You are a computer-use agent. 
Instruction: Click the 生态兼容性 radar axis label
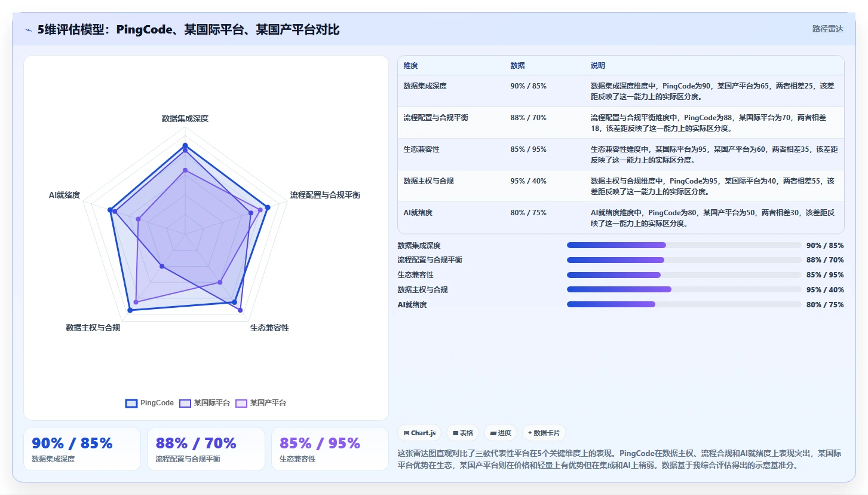tap(269, 328)
